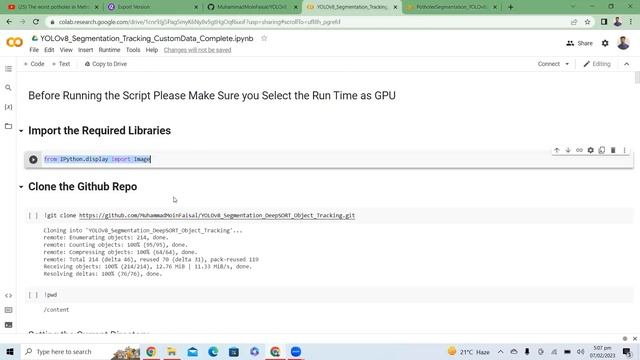This screenshot has height=360, width=640.
Task: Open the cell editor settings gear
Action: pyautogui.click(x=591, y=150)
